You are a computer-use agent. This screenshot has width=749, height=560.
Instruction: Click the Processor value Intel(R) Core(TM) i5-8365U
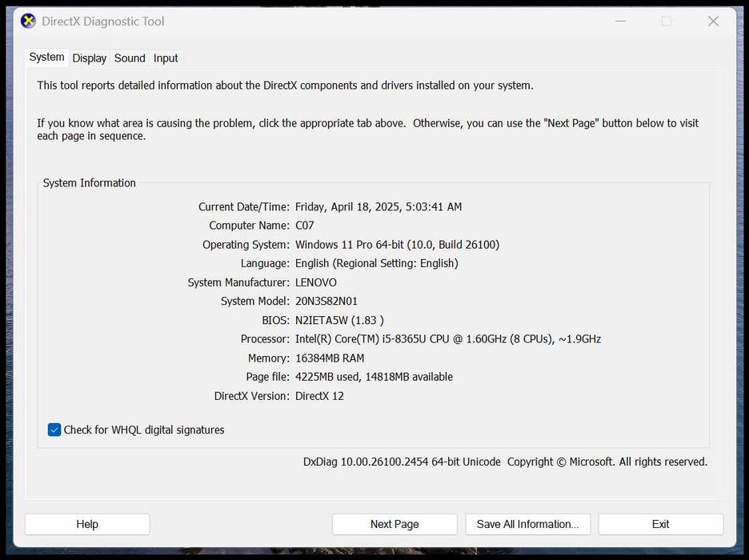click(x=361, y=339)
